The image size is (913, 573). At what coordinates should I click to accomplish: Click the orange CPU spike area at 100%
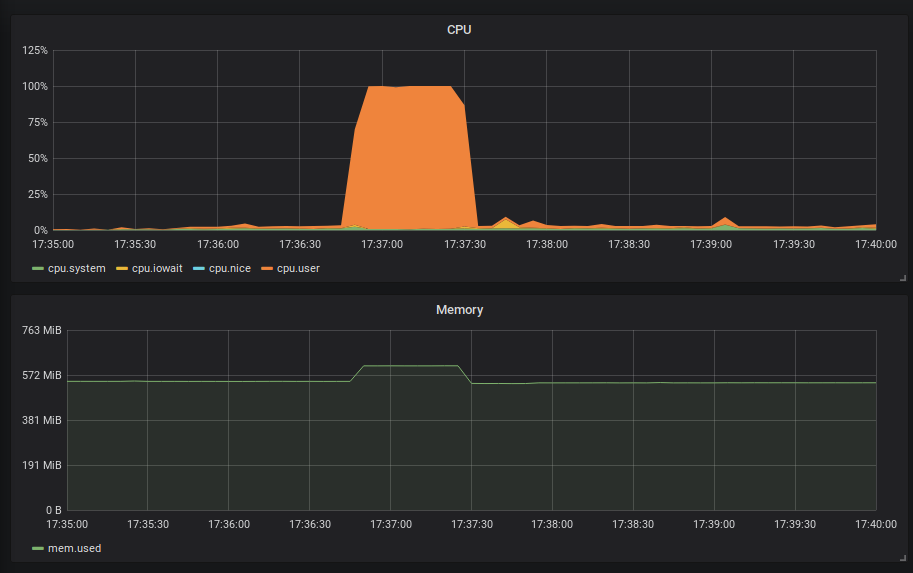(411, 157)
